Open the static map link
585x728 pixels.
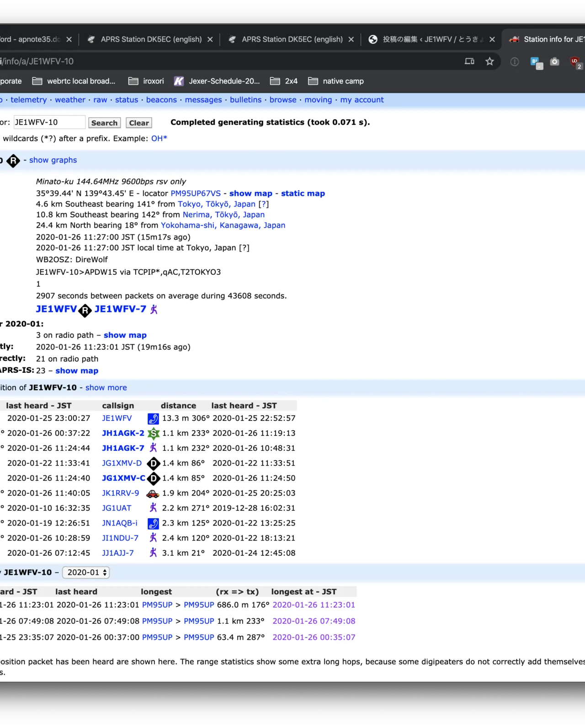303,193
